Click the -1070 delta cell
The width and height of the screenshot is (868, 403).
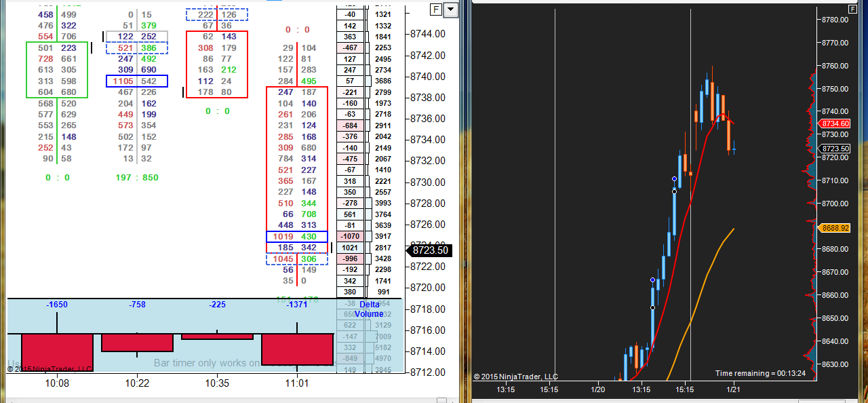[x=351, y=236]
